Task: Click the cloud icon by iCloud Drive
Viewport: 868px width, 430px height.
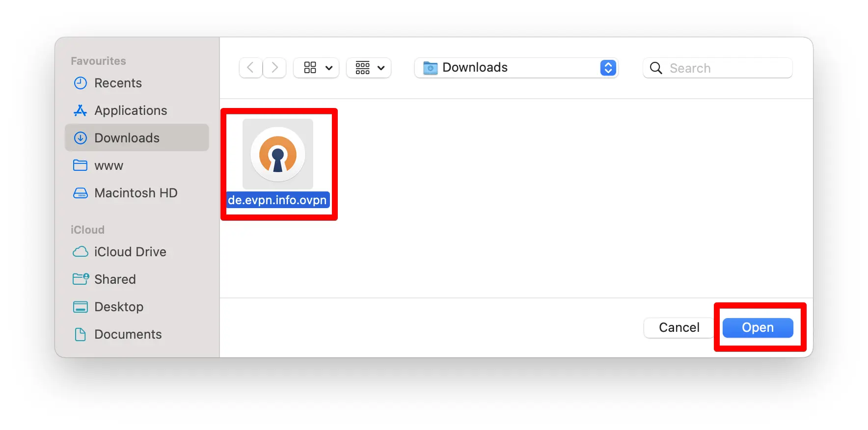Action: [x=80, y=252]
